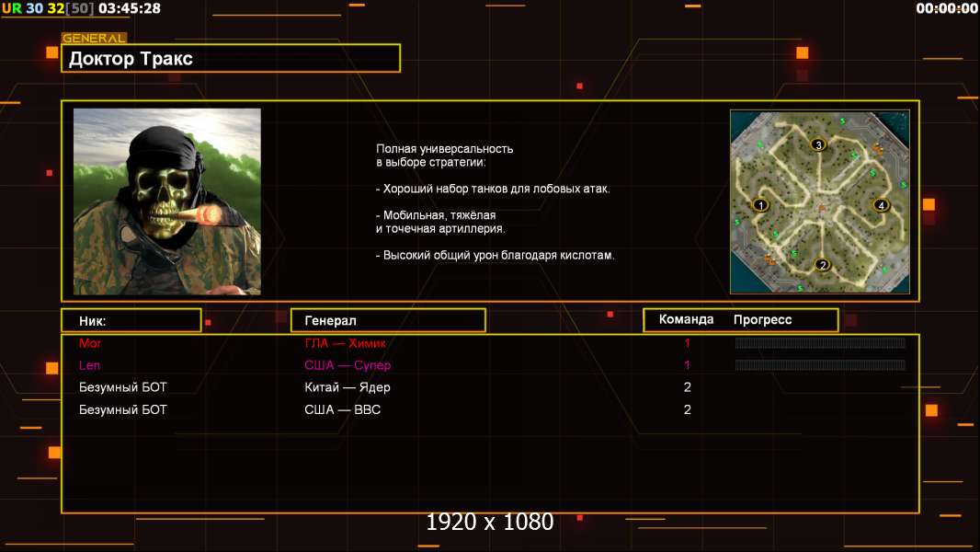Click the '[50]' counter
Image resolution: width=980 pixels, height=552 pixels.
pyautogui.click(x=79, y=8)
